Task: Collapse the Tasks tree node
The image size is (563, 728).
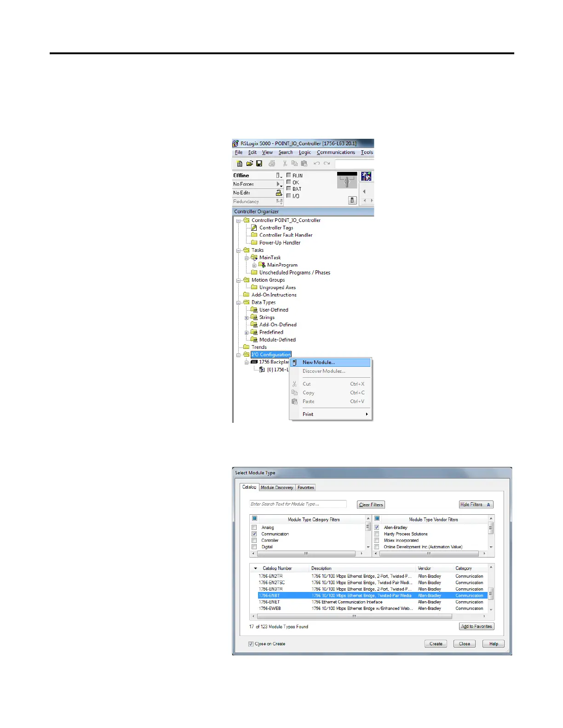Action: tap(239, 250)
